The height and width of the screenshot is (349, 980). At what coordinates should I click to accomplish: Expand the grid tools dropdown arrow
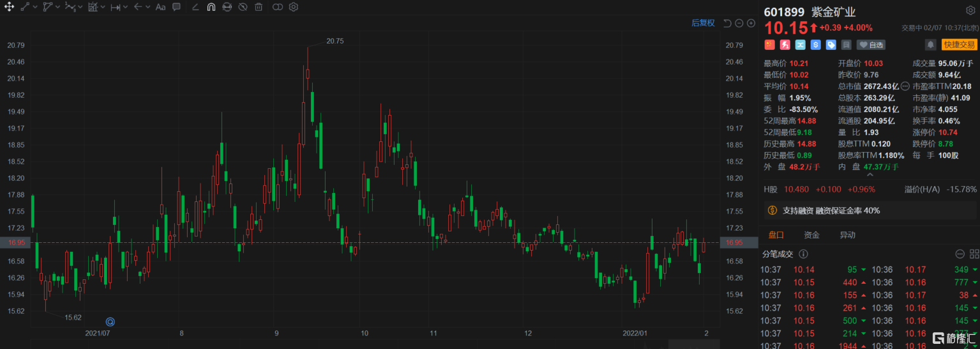coord(103,7)
